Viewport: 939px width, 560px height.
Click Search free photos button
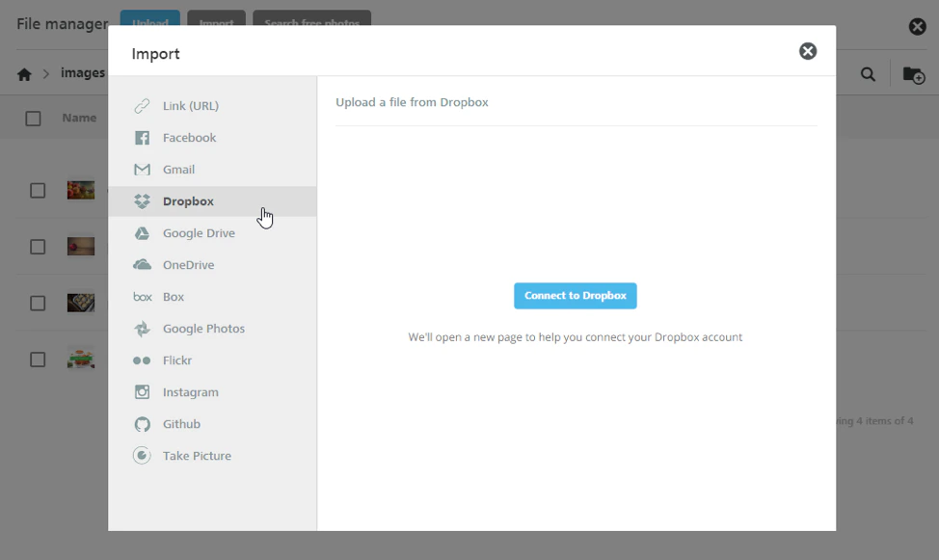312,18
